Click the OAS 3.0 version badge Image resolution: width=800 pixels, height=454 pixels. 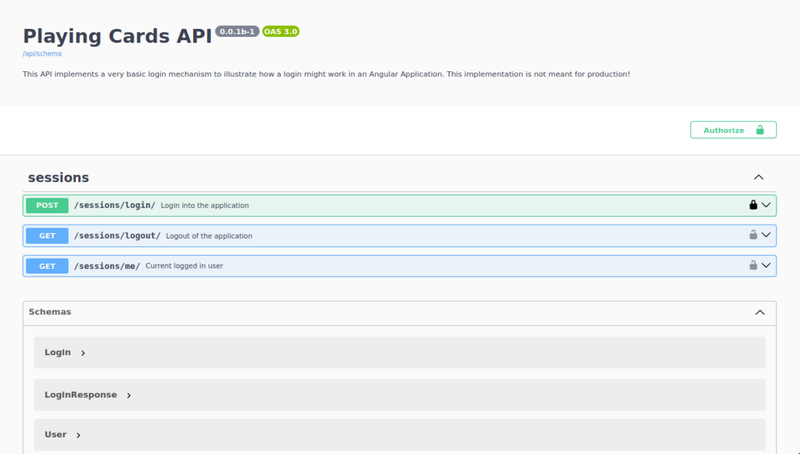(x=281, y=32)
